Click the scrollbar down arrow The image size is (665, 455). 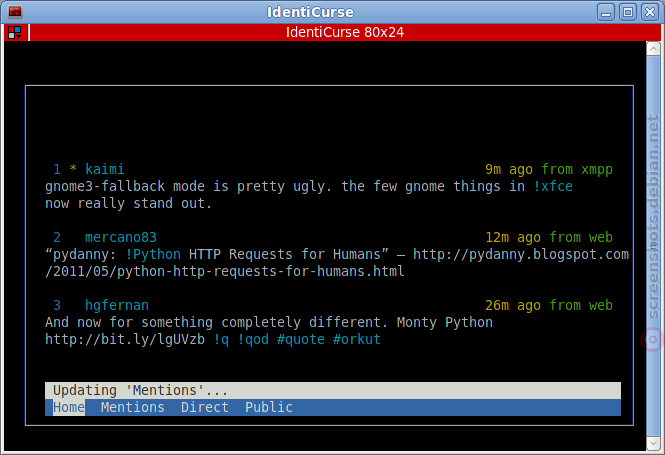[653, 444]
